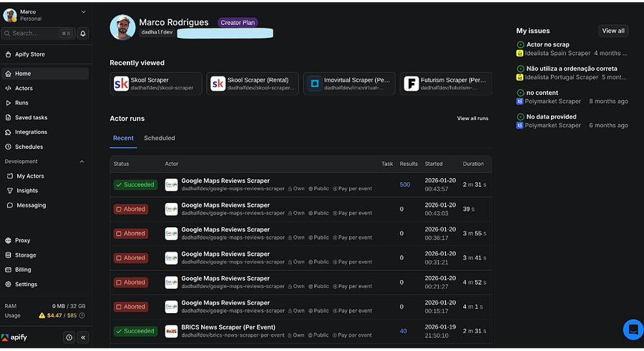Viewport: 644px width, 351px height.
Task: Open the 500 results link
Action: point(405,184)
